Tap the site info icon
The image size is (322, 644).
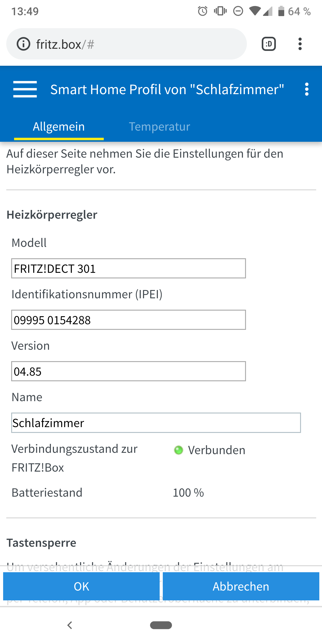tap(23, 44)
